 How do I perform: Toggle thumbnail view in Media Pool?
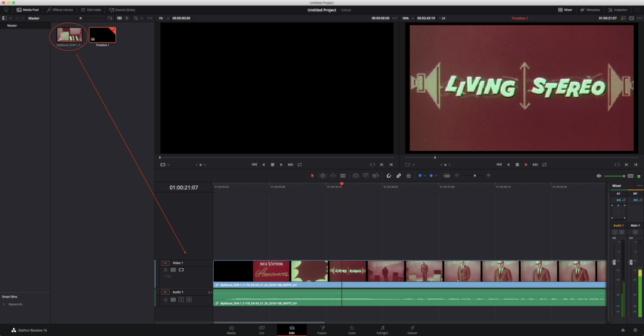point(119,18)
